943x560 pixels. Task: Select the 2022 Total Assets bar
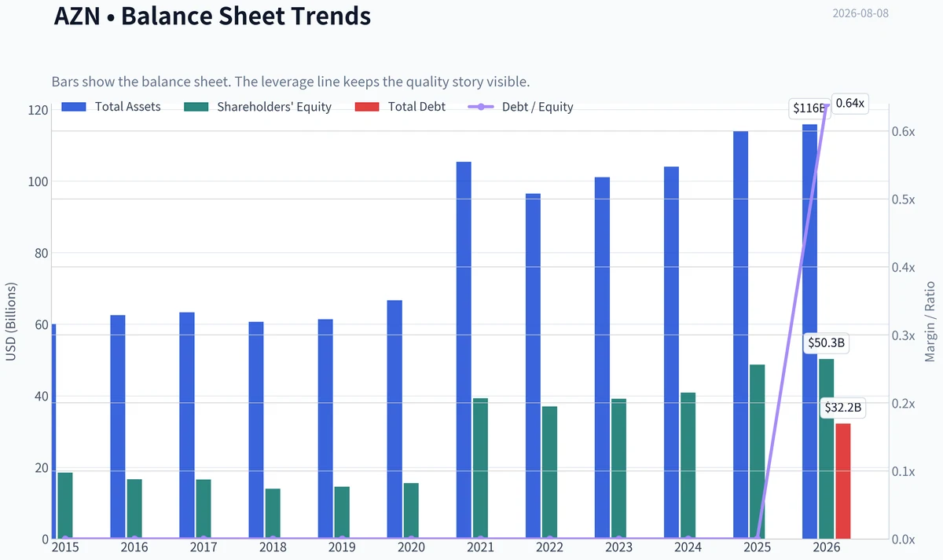click(533, 366)
